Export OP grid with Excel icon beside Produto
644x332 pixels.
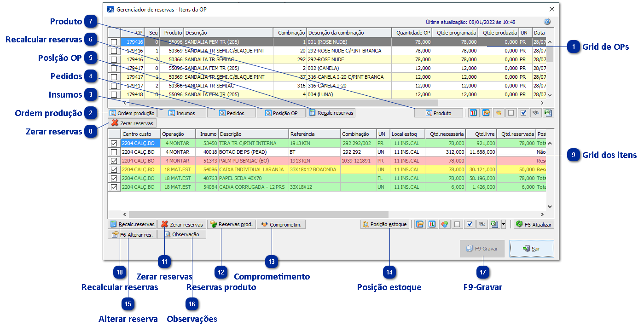click(548, 113)
